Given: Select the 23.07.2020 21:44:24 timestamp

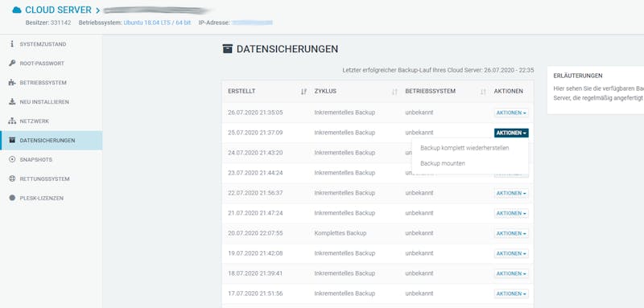Looking at the screenshot, I should tap(255, 173).
